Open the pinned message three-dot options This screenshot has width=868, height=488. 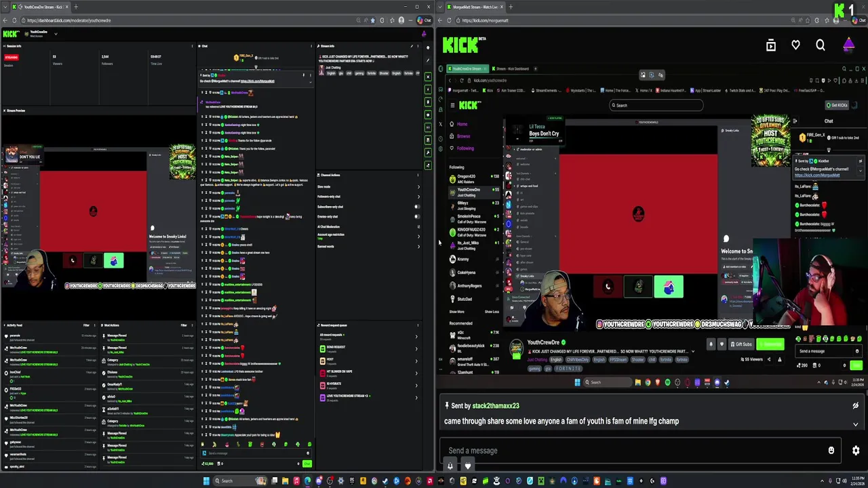coord(311,75)
